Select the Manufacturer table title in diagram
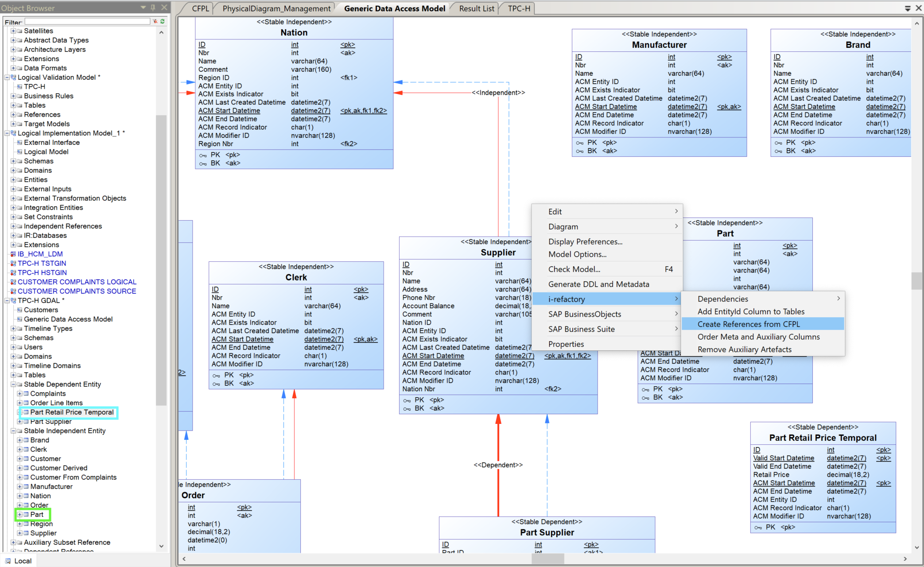Image resolution: width=924 pixels, height=567 pixels. tap(659, 45)
